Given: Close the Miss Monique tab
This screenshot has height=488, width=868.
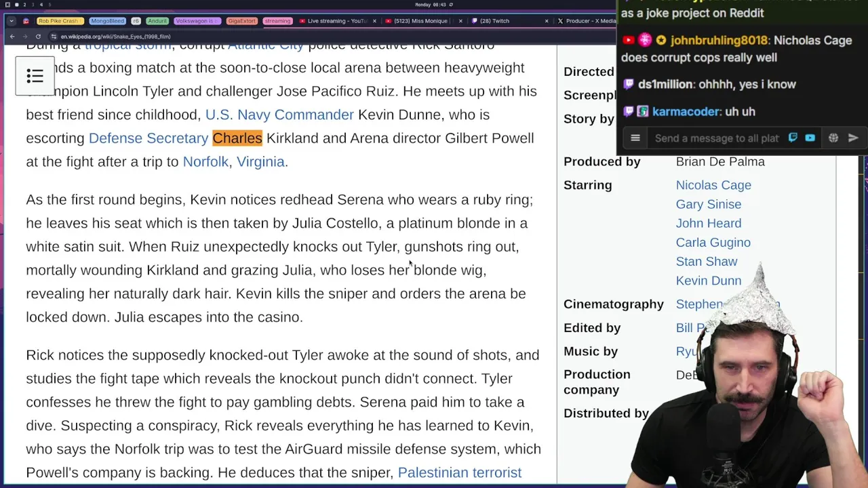Looking at the screenshot, I should point(460,21).
